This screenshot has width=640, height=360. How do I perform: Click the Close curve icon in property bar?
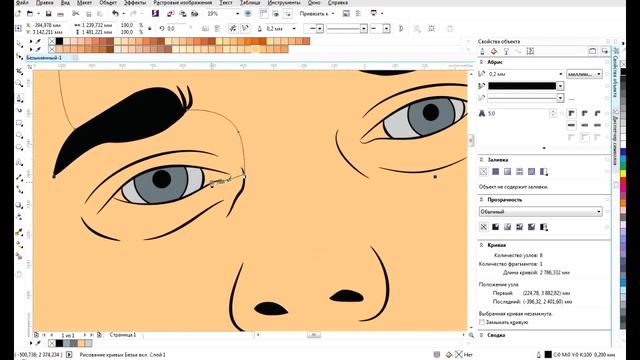point(401,29)
